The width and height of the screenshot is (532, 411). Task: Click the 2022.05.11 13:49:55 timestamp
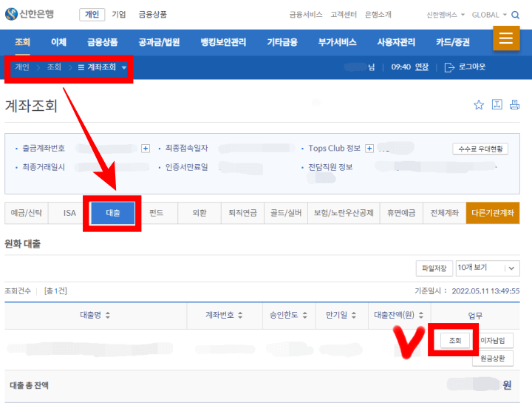(485, 291)
